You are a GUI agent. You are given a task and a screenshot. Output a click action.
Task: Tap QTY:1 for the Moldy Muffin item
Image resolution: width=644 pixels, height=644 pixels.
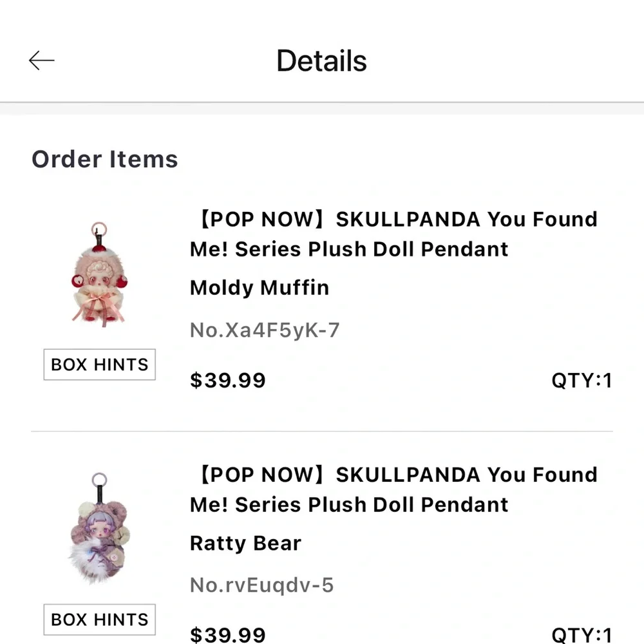pos(582,380)
